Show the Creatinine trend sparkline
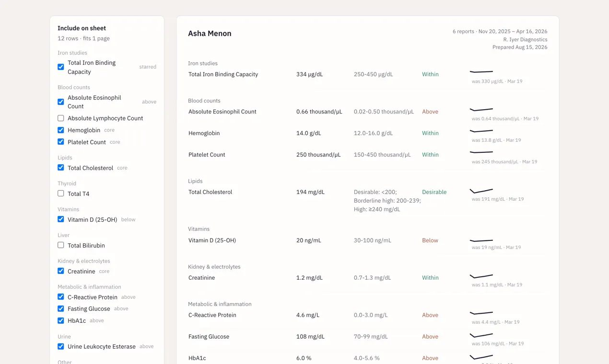Viewport: 609px width, 364px height. (x=481, y=276)
